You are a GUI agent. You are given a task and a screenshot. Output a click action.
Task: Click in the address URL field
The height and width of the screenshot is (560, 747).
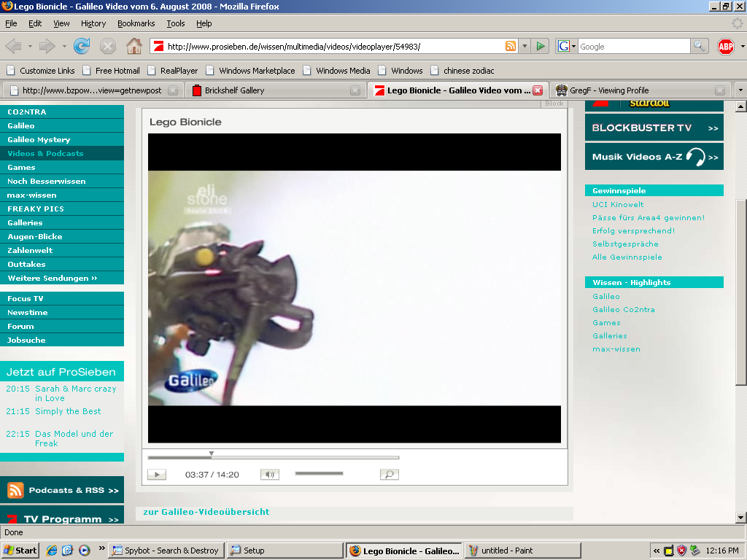[333, 46]
